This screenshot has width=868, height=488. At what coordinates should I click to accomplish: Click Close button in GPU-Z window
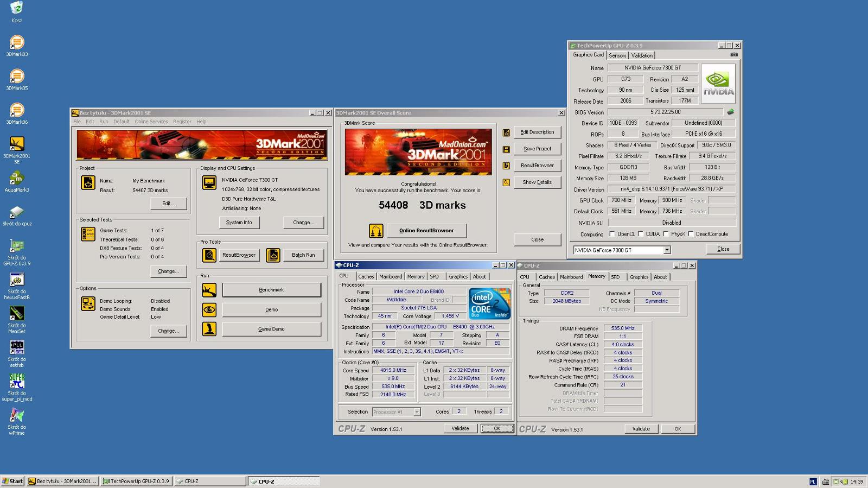click(723, 249)
